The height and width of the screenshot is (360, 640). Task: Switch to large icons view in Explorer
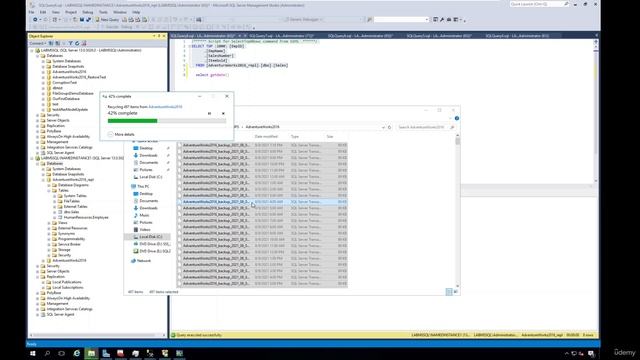(456, 291)
